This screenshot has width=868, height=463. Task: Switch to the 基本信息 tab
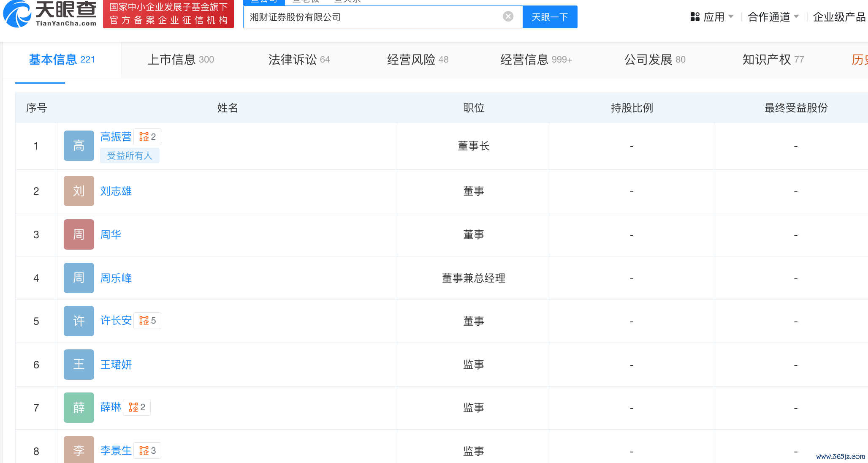(x=62, y=60)
